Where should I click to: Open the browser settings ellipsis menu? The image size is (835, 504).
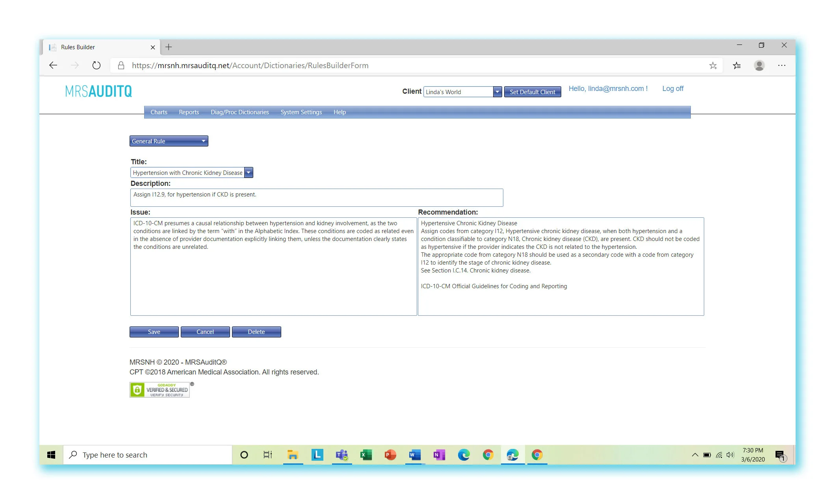(x=782, y=65)
